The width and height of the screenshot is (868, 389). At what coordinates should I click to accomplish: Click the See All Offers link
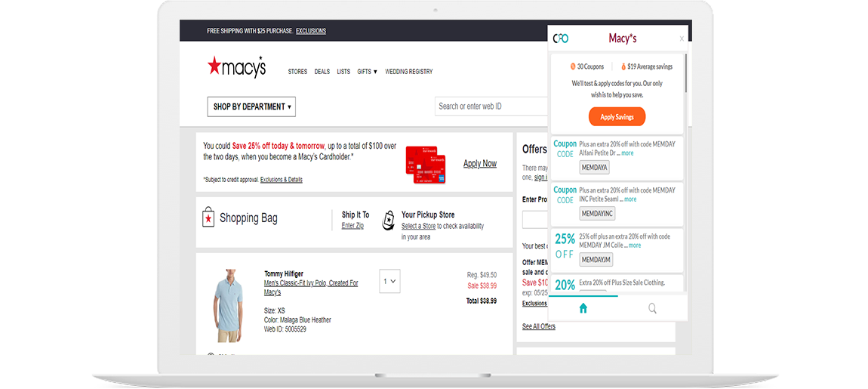[539, 326]
